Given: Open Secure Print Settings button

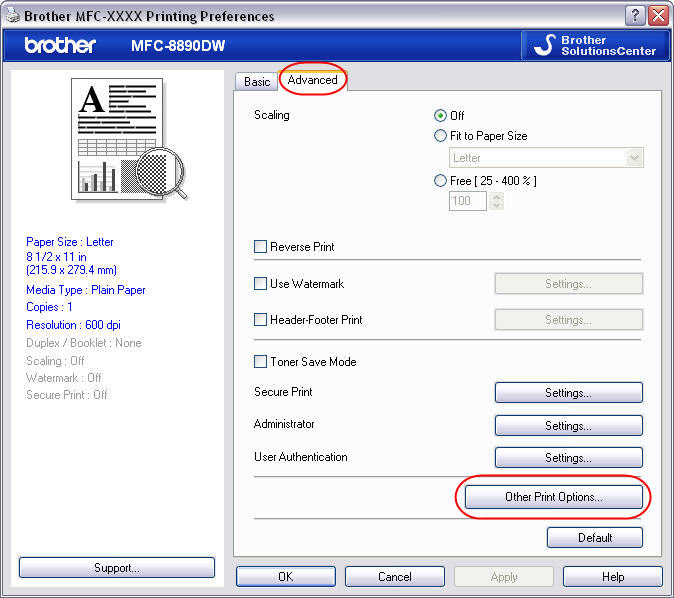Looking at the screenshot, I should pos(568,393).
